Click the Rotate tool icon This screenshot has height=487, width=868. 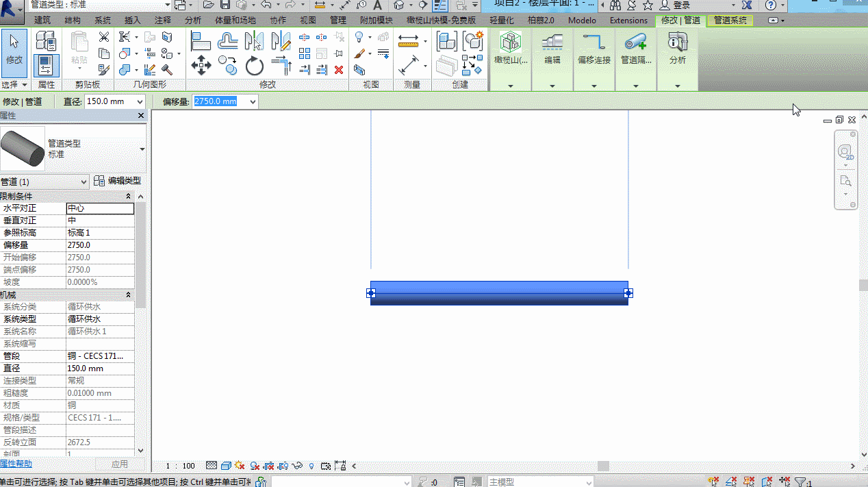pos(255,66)
